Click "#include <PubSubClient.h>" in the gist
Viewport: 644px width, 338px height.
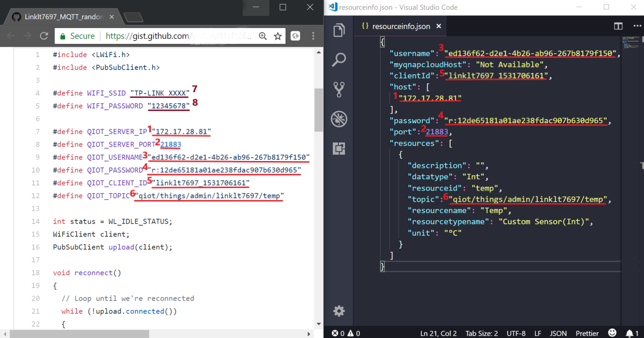106,67
